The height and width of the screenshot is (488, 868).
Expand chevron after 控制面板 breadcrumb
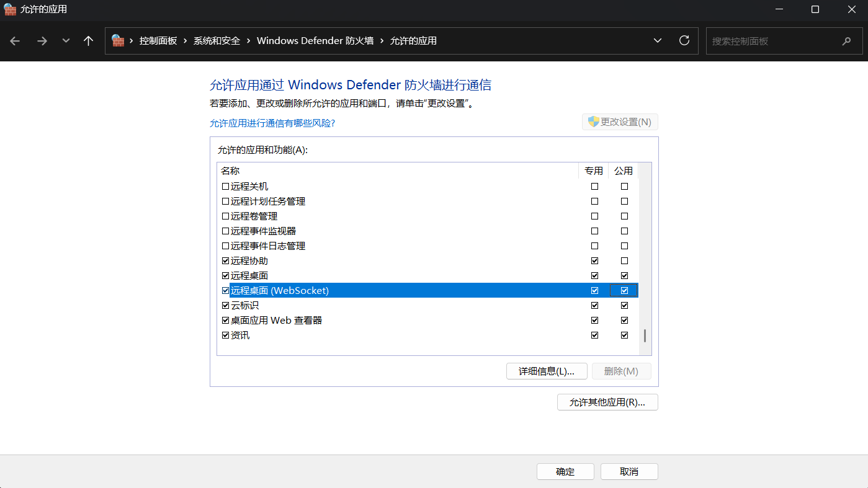pos(186,41)
